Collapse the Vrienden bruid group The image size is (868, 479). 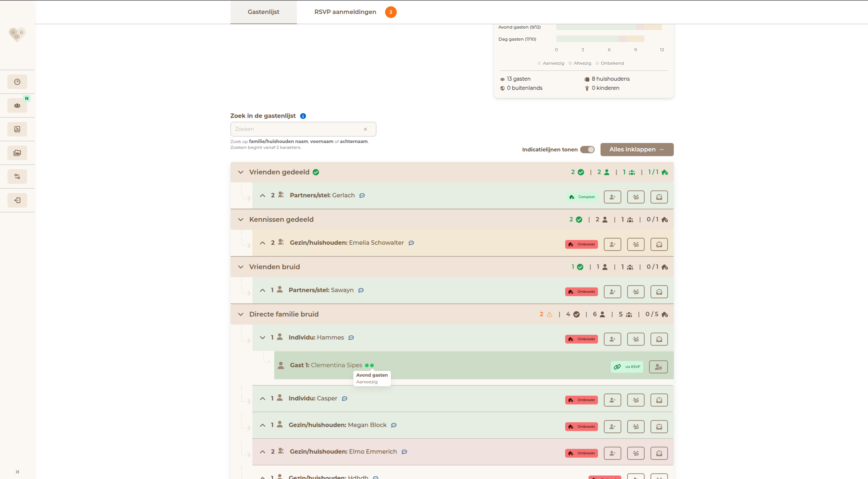tap(241, 267)
